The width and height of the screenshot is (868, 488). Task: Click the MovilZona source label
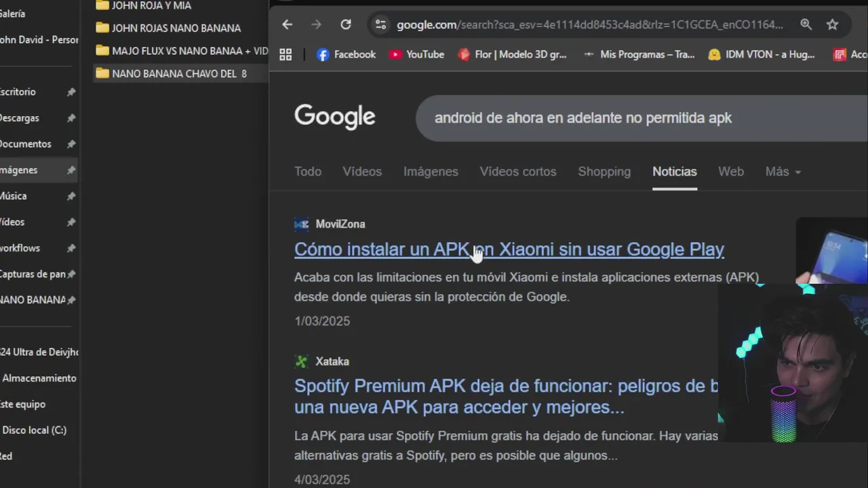340,224
